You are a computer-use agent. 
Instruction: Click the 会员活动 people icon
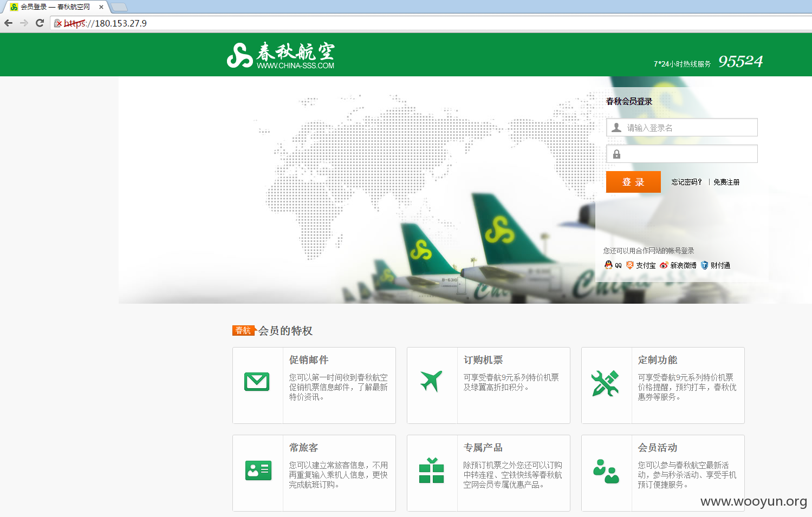tap(606, 471)
